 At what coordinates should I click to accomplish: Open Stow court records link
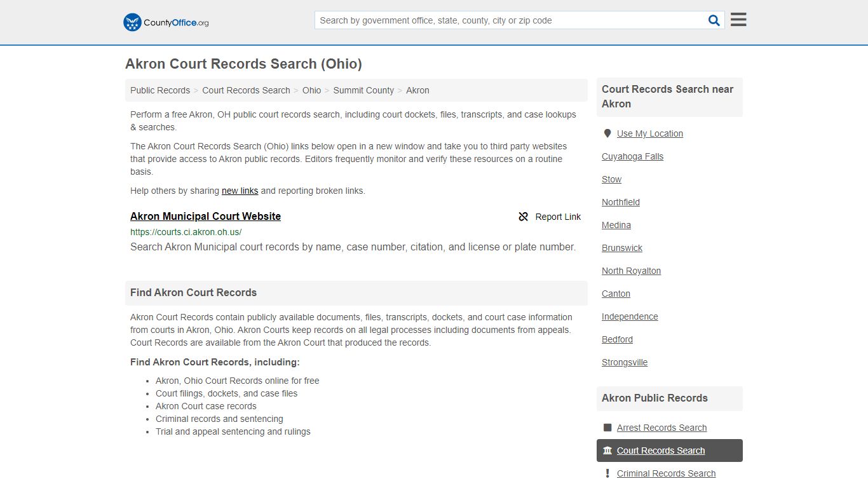611,179
